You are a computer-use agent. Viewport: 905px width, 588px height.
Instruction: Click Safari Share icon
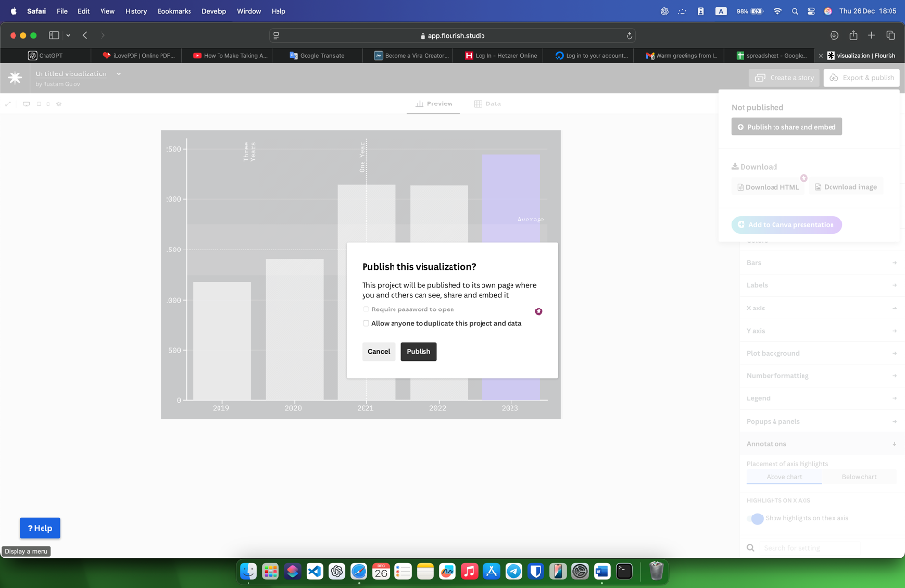(x=853, y=35)
